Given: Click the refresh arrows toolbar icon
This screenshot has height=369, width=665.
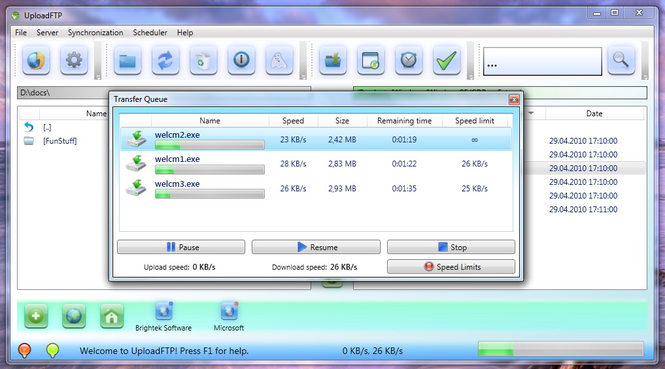Looking at the screenshot, I should click(x=165, y=61).
